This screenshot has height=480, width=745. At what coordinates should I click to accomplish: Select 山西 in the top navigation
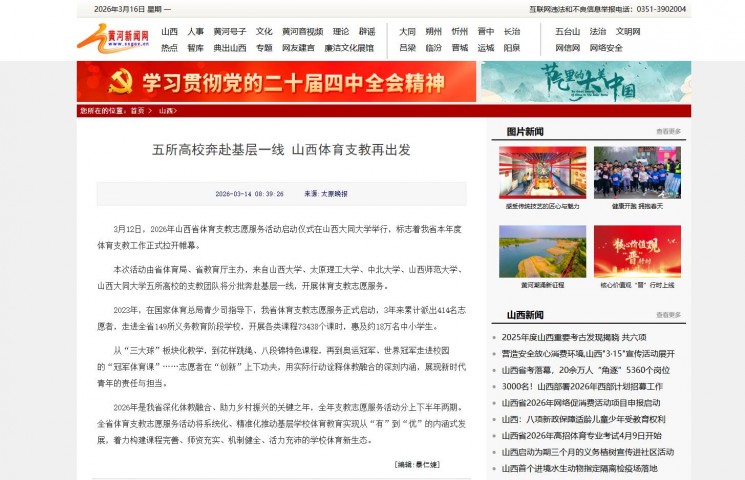click(x=169, y=32)
